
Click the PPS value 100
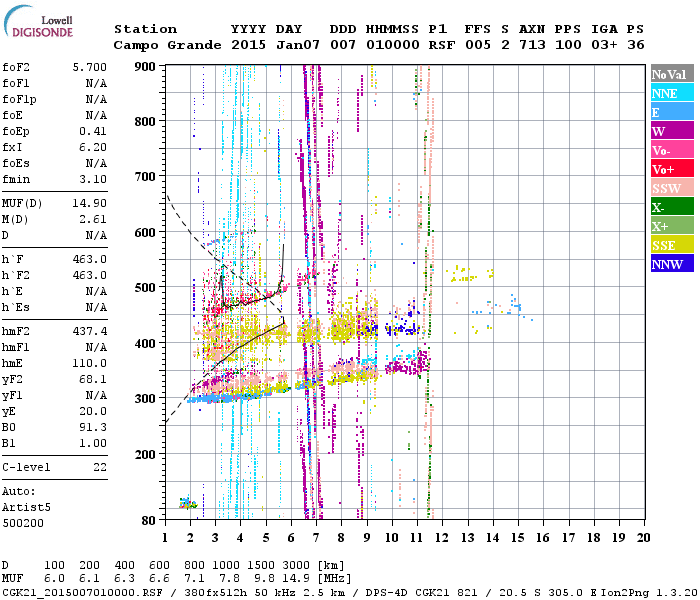568,45
